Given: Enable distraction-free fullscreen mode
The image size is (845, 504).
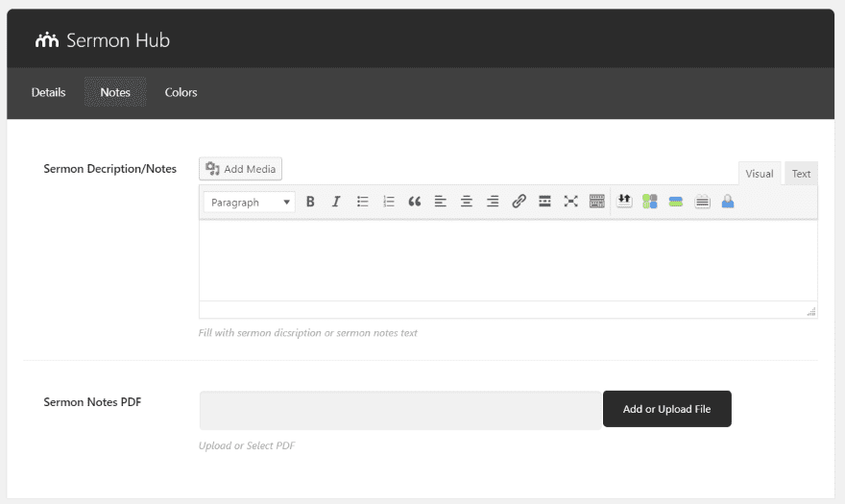Looking at the screenshot, I should click(x=570, y=202).
